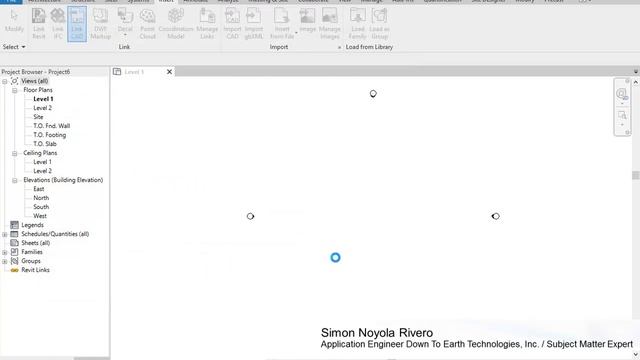
Task: Click the Coordination Model tool
Action: (x=176, y=24)
